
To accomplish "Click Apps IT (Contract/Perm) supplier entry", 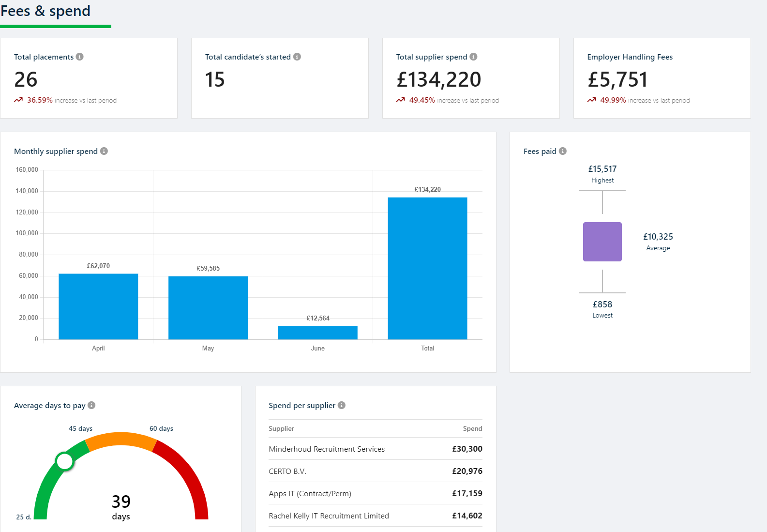I will click(310, 493).
